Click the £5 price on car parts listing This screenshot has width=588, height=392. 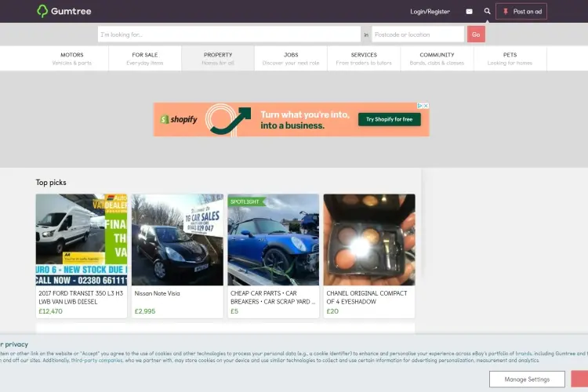tap(234, 311)
